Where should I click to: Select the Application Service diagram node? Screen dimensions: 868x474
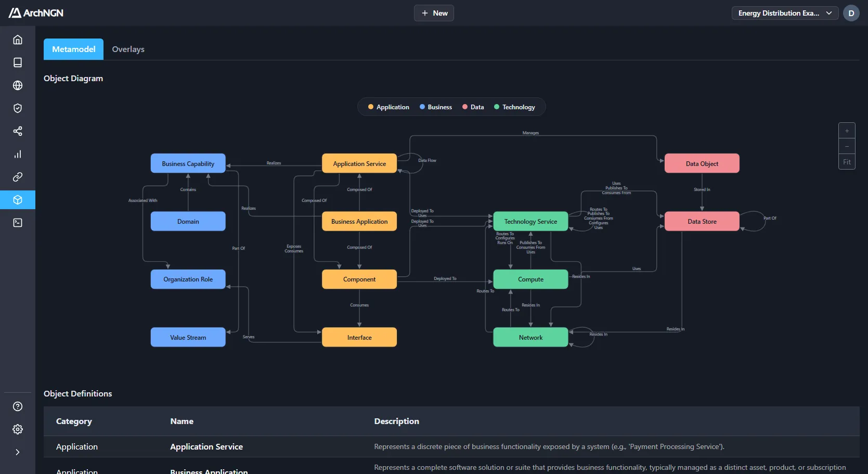point(359,163)
